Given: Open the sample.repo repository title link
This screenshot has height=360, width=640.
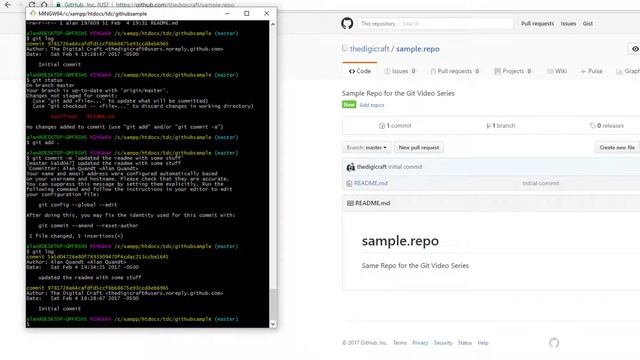Looking at the screenshot, I should (418, 49).
